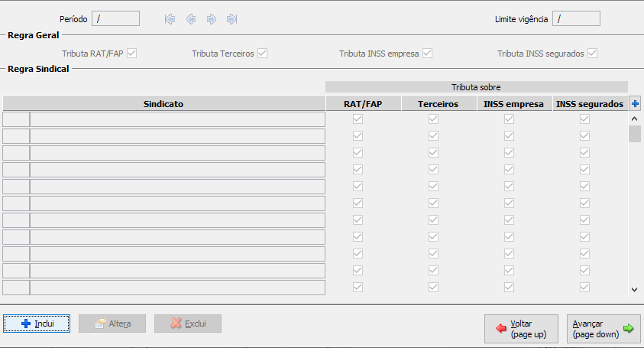Image resolution: width=644 pixels, height=348 pixels.
Task: Click the Exclui button
Action: tap(188, 324)
